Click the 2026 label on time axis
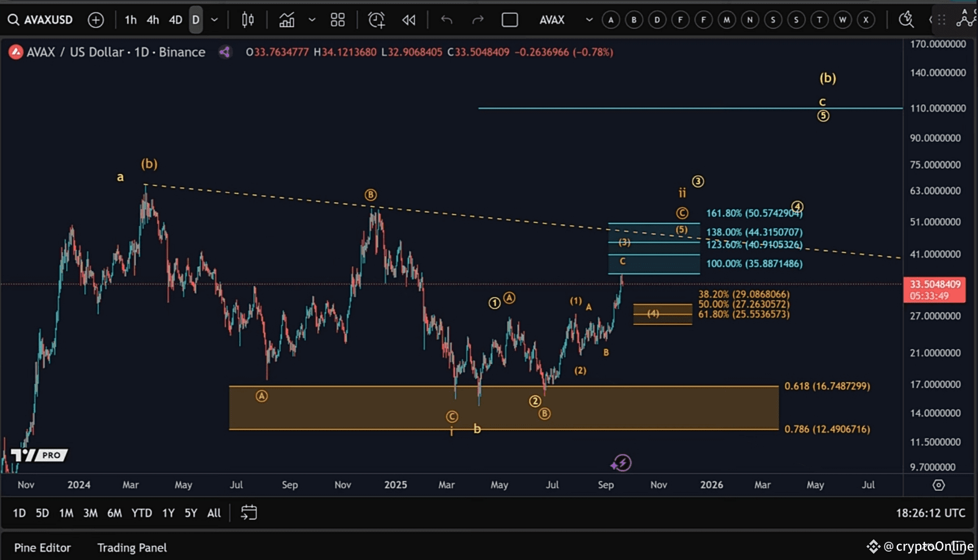Screen dimensions: 978x560 pos(711,485)
